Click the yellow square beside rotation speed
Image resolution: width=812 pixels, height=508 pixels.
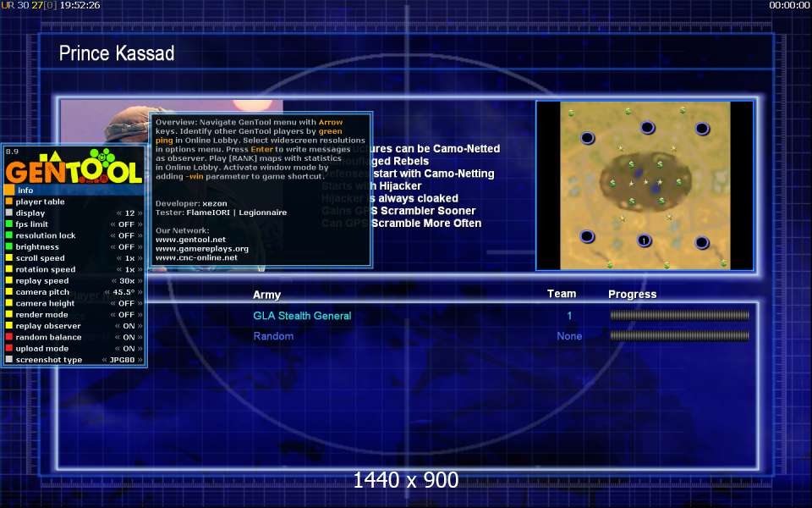[8, 269]
